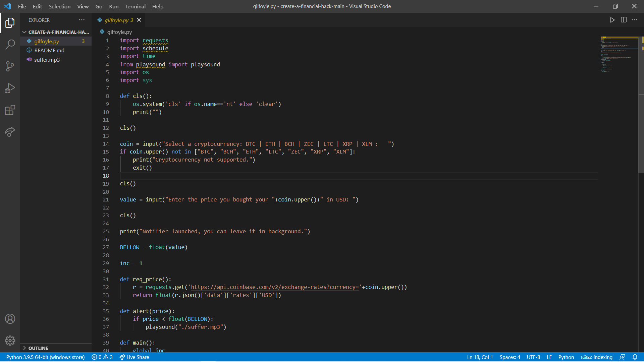Select Python 3.9.5 interpreter in status bar
644x362 pixels.
pyautogui.click(x=45, y=357)
